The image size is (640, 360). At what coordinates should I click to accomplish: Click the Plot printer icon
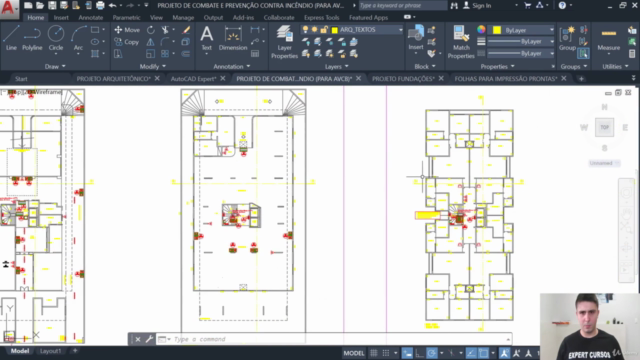pos(100,5)
